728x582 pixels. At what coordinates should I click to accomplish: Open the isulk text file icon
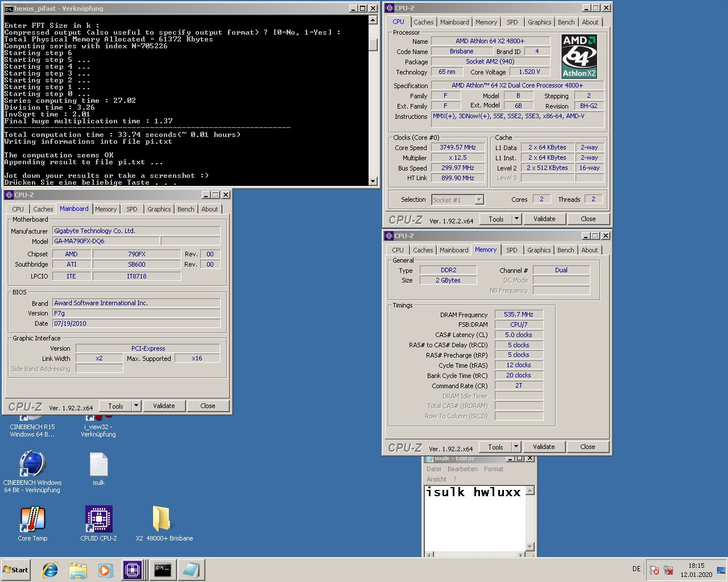click(x=98, y=469)
